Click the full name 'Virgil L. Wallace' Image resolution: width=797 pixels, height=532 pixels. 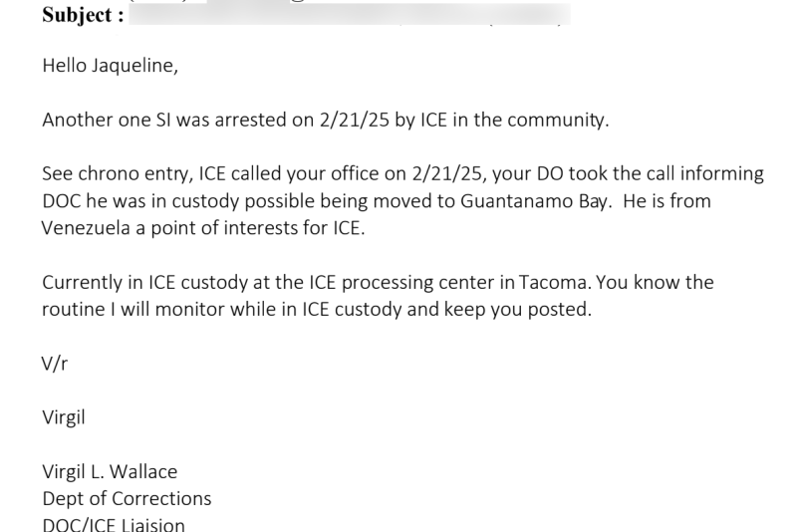coord(110,472)
